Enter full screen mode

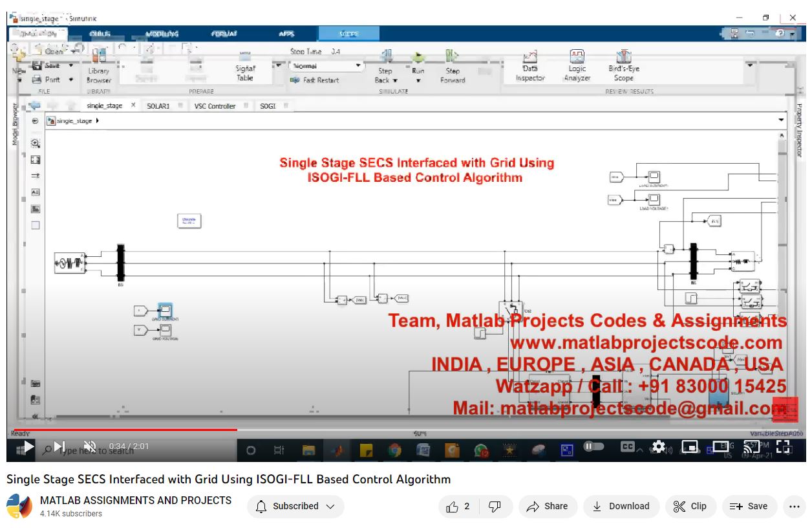[783, 446]
